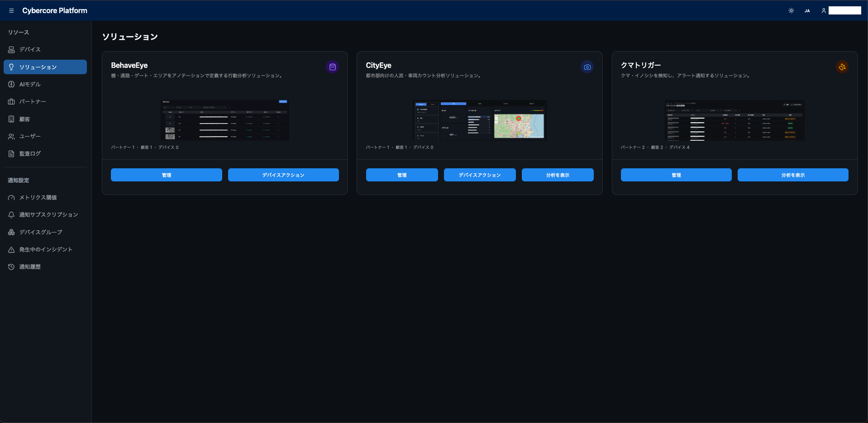Switch the light/dark theme sun icon

[x=791, y=10]
